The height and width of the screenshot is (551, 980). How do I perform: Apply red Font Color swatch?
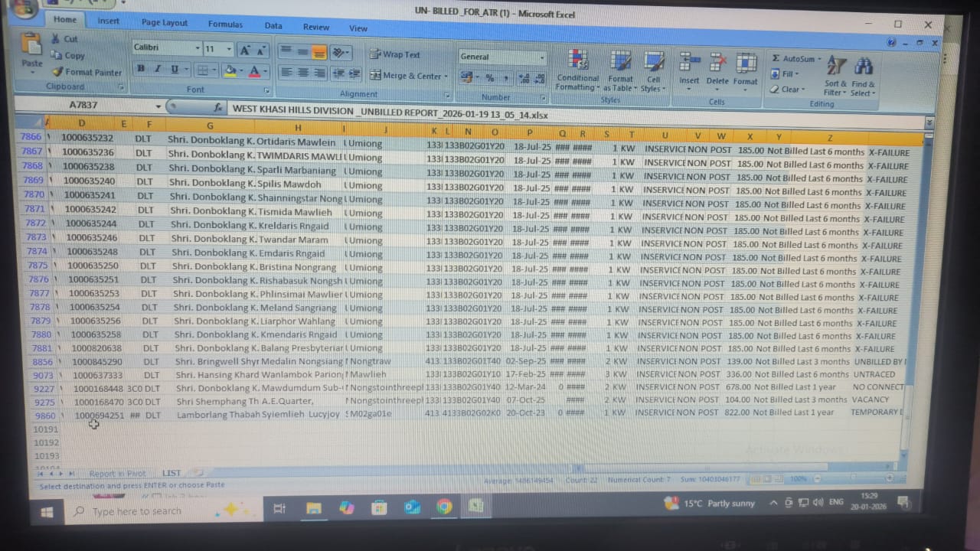tap(255, 72)
